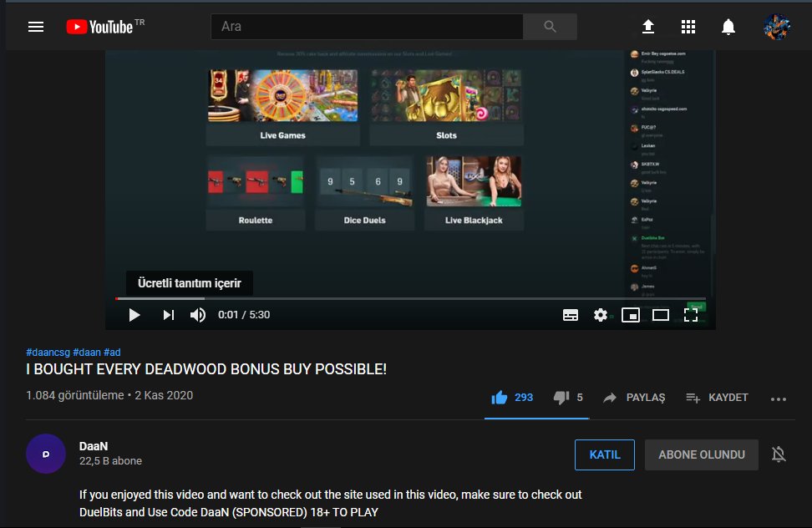
Task: Open the notifications bell in header
Action: [x=728, y=27]
